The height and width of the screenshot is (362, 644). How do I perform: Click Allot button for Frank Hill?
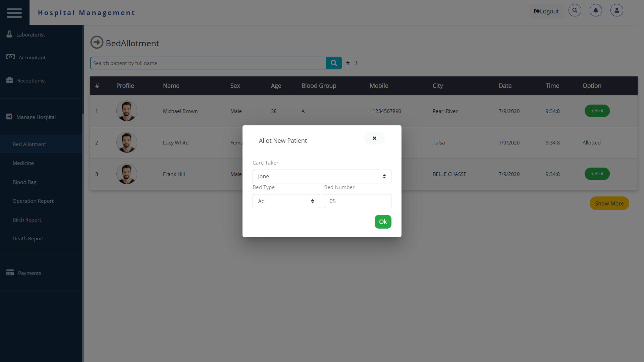(597, 174)
